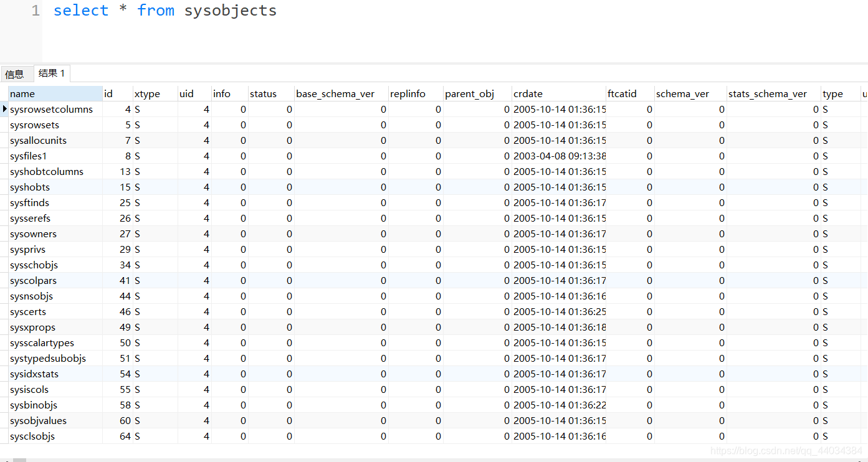Select the sysprivs name cell

(x=55, y=249)
